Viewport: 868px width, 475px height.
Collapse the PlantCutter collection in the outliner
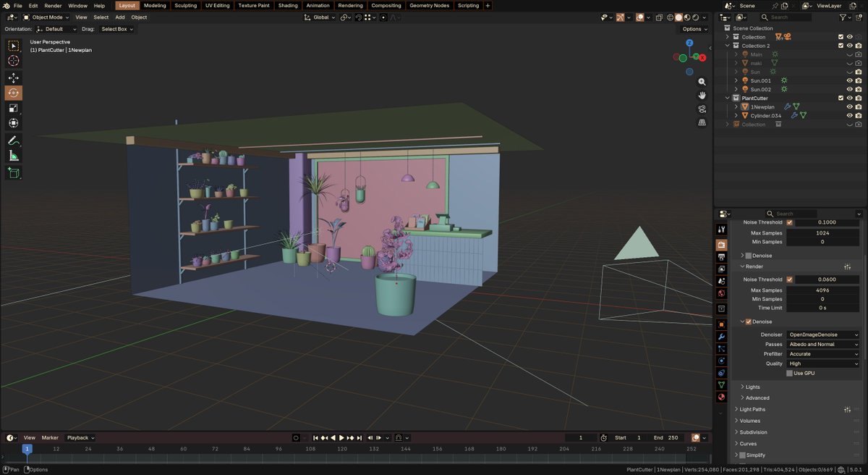[x=728, y=98]
